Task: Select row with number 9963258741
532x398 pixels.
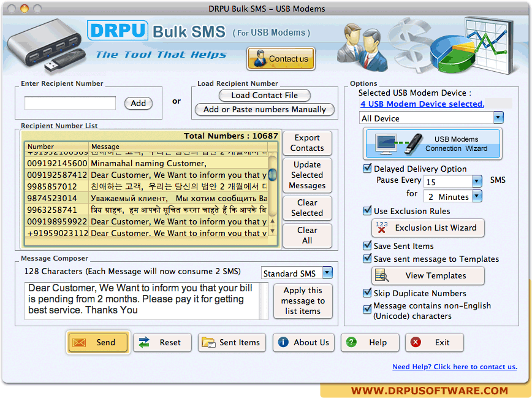Action: coord(147,210)
